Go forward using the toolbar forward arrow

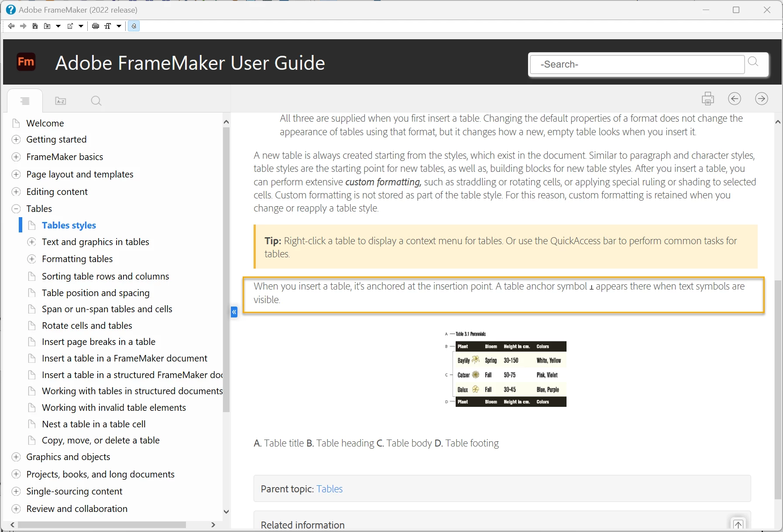[23, 26]
